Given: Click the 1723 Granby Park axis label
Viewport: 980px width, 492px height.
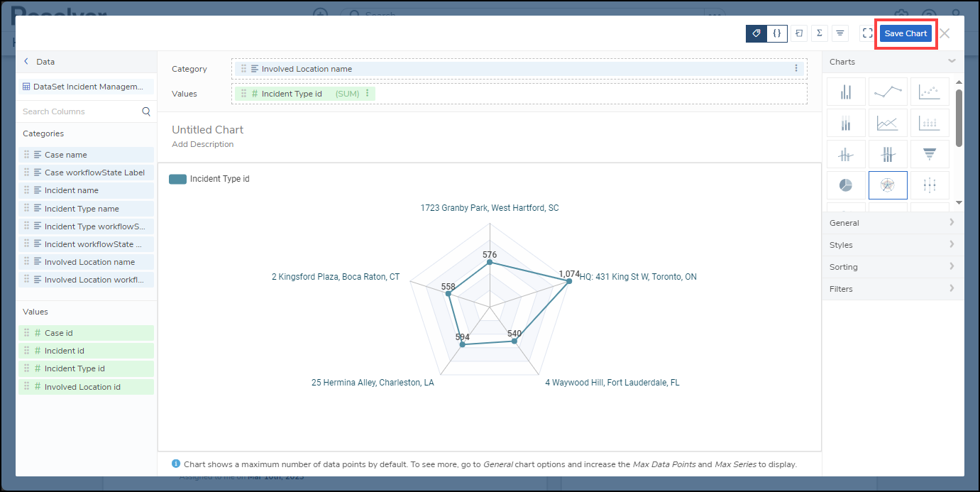Looking at the screenshot, I should tap(490, 208).
